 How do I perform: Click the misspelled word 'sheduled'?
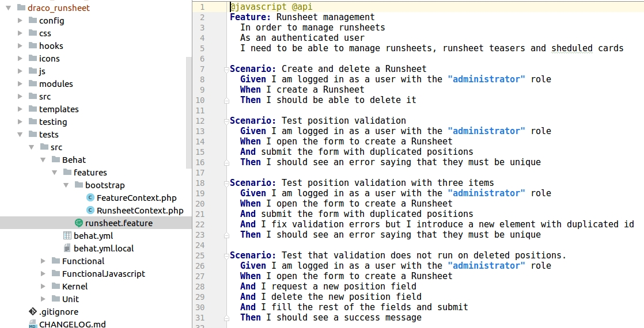[x=572, y=48]
